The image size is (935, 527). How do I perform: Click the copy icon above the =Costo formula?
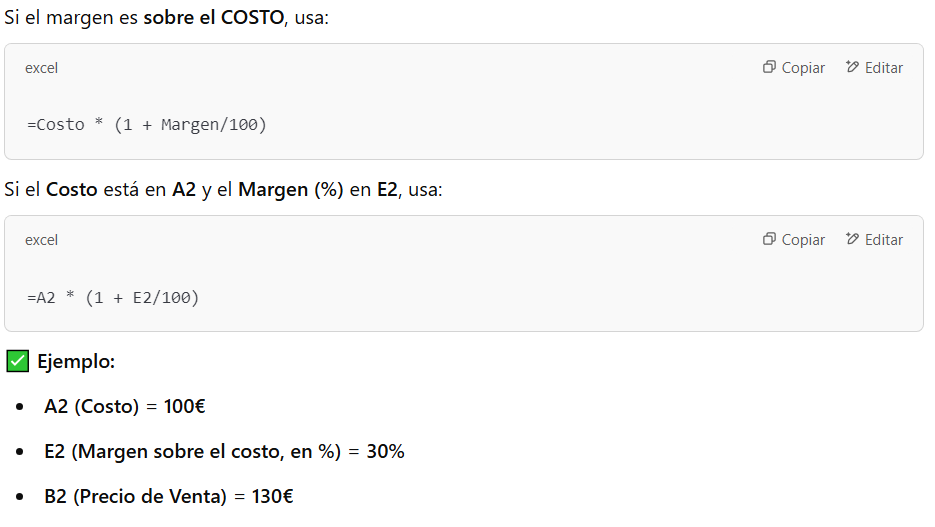769,68
